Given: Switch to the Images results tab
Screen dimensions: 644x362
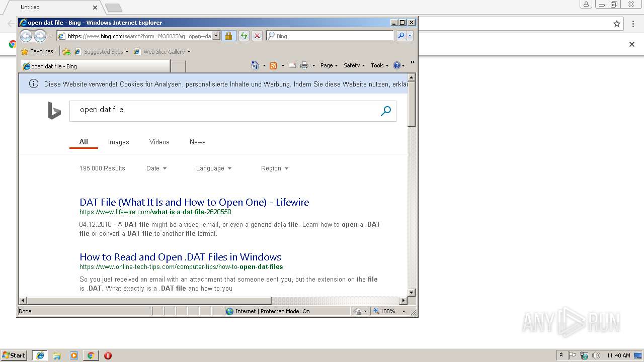Looking at the screenshot, I should coord(119,142).
